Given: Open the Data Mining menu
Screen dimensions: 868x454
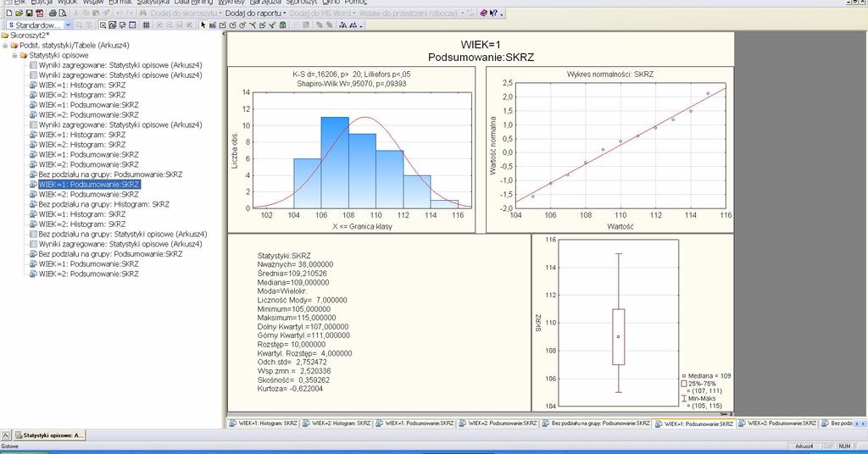Looking at the screenshot, I should point(193,3).
